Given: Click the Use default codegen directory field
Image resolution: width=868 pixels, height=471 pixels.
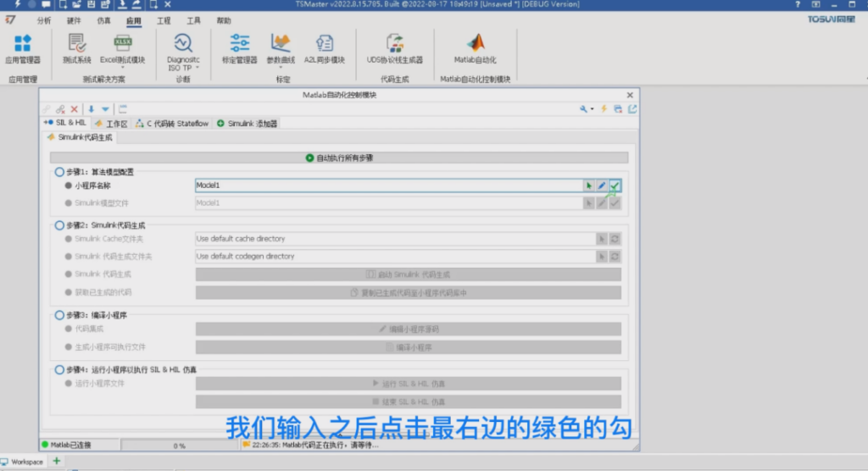Looking at the screenshot, I should tap(395, 257).
